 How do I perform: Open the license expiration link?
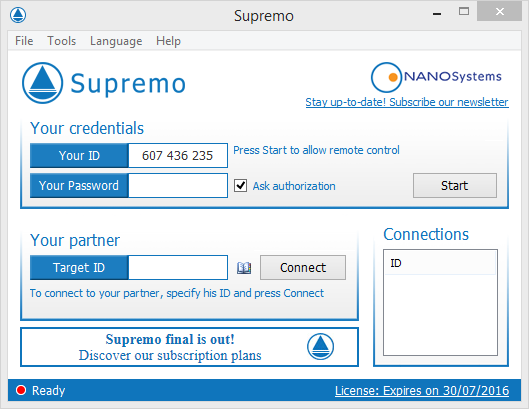(x=422, y=390)
